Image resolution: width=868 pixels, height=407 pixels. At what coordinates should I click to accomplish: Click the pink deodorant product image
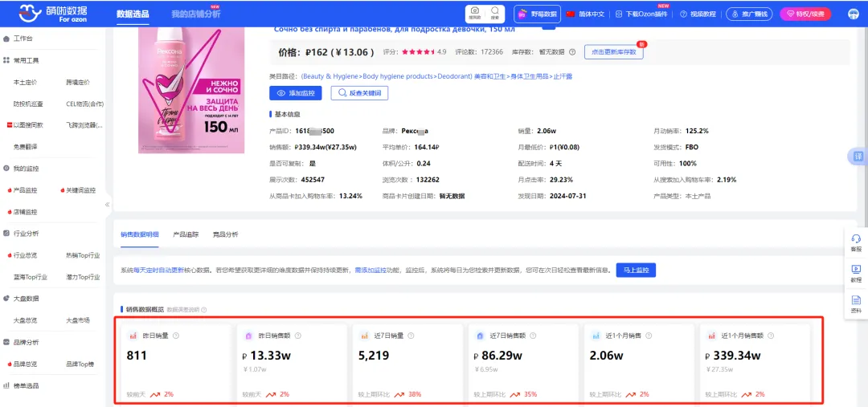pyautogui.click(x=191, y=90)
